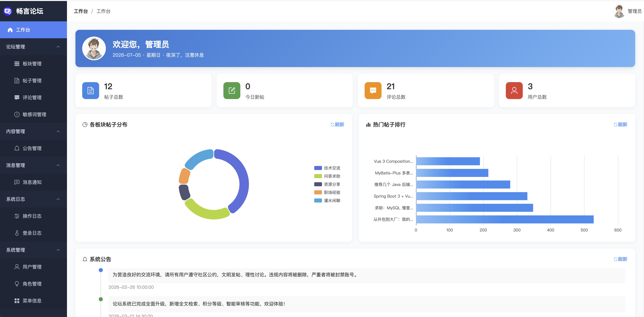
Task: Click the pie chart icon by 各板块帖子分布
Action: (85, 124)
